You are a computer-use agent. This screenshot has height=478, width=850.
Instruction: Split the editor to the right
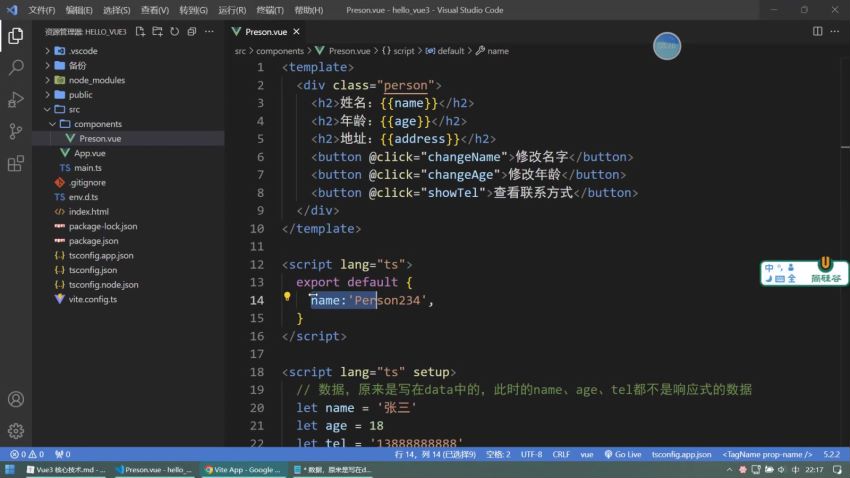click(817, 31)
